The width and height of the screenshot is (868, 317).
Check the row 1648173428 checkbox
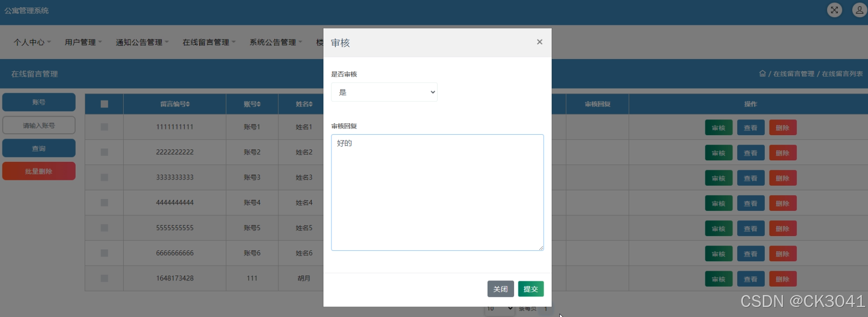104,278
